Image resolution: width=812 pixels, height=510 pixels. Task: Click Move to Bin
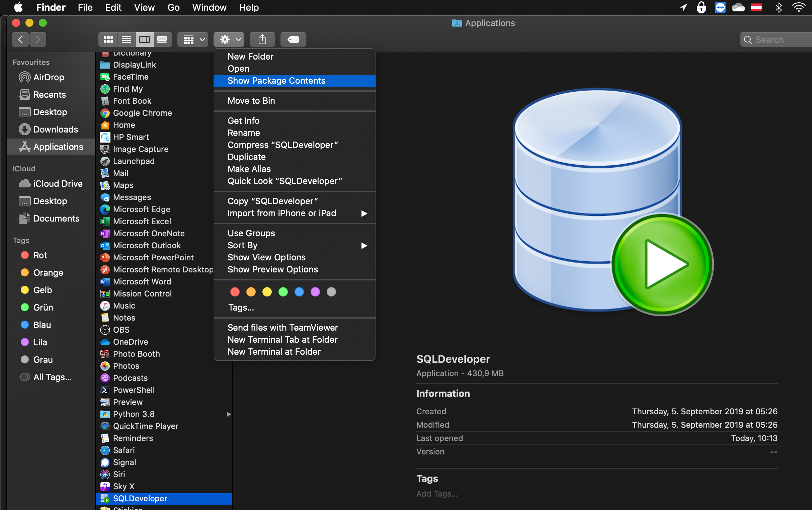[x=251, y=100]
